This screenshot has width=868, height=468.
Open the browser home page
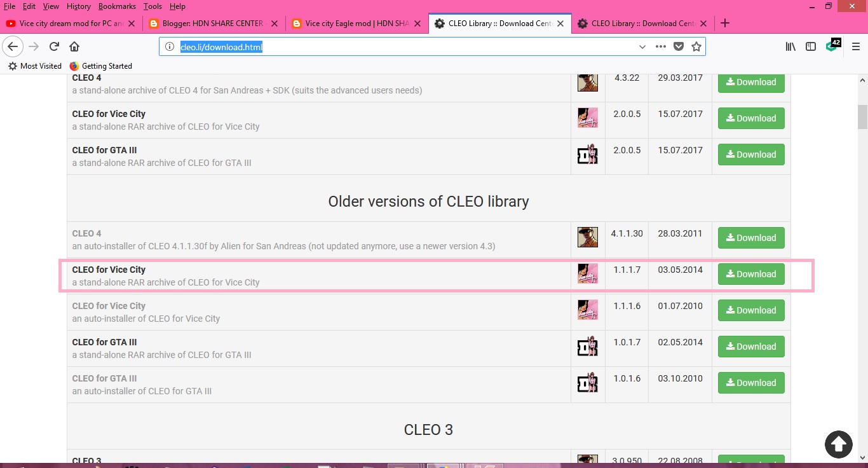click(74, 46)
